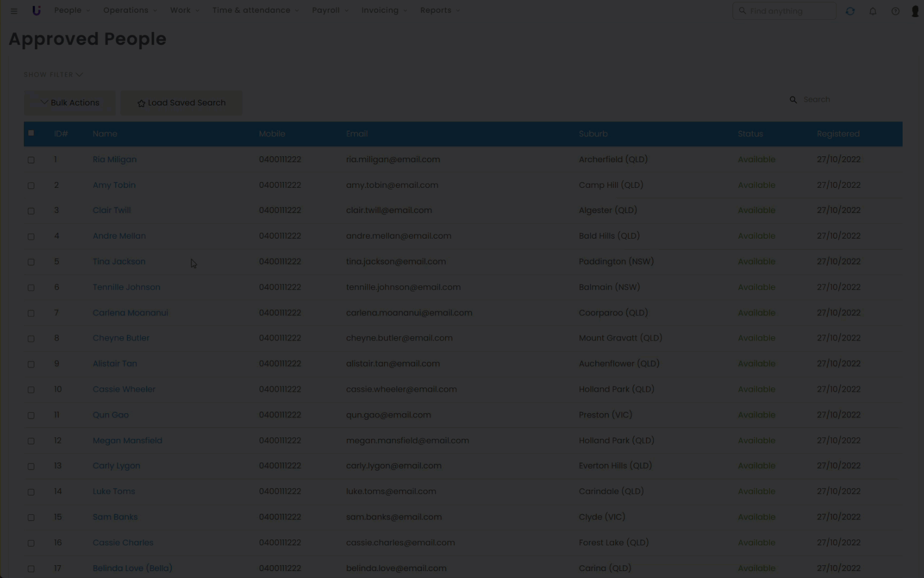Open the Bulk Actions dropdown

70,103
